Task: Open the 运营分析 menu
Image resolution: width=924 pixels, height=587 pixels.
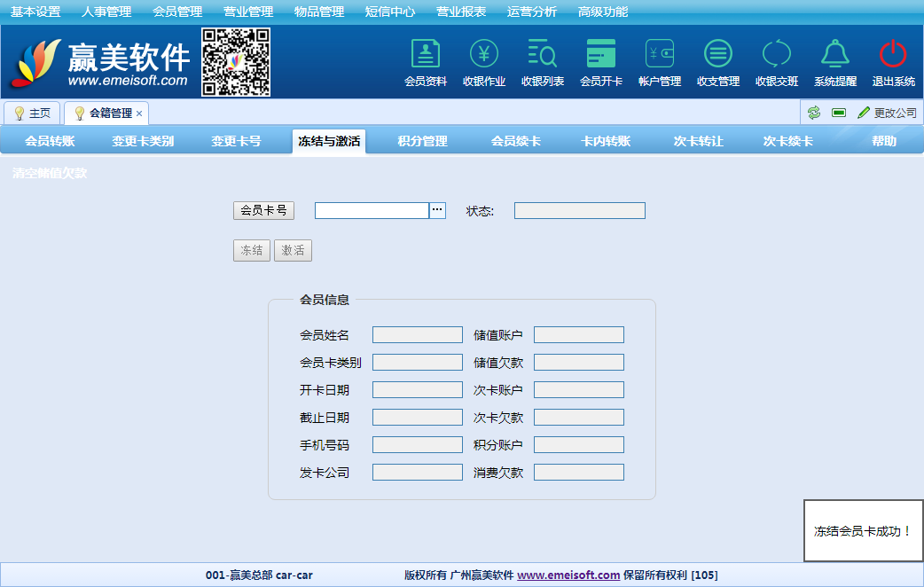Action: click(x=532, y=12)
